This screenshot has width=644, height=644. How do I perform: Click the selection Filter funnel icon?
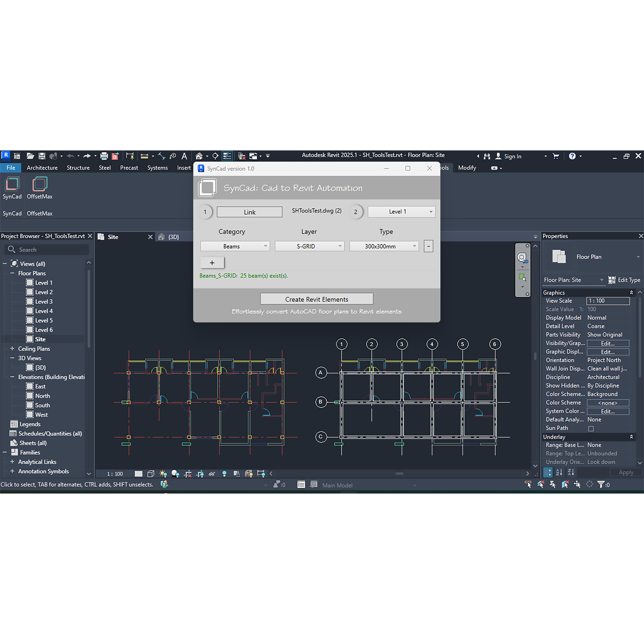pos(601,485)
